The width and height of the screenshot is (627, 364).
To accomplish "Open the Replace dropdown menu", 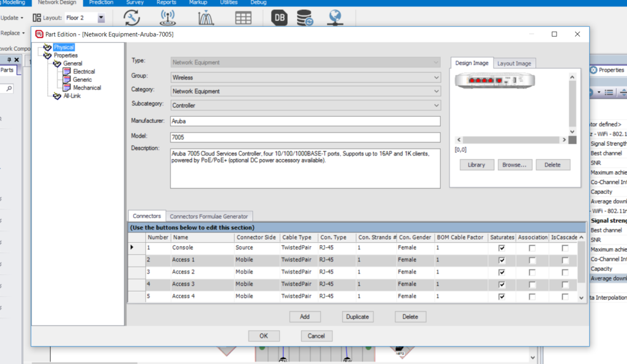I will coord(12,33).
